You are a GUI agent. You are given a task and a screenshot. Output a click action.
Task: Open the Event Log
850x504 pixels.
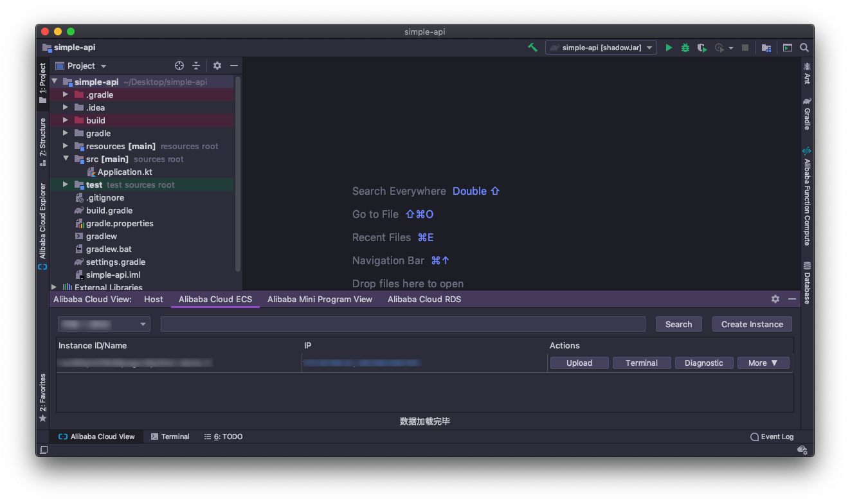point(772,437)
